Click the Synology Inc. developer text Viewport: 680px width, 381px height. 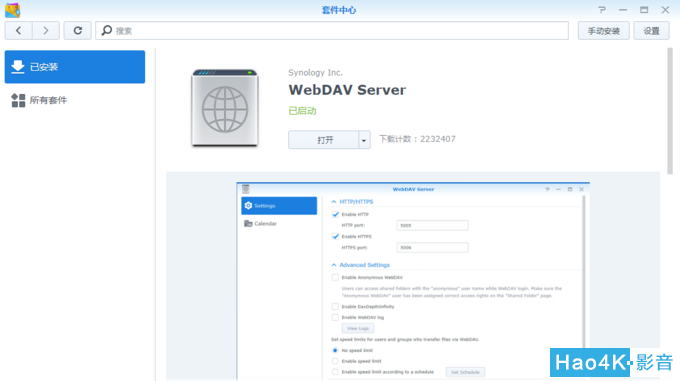pyautogui.click(x=315, y=73)
